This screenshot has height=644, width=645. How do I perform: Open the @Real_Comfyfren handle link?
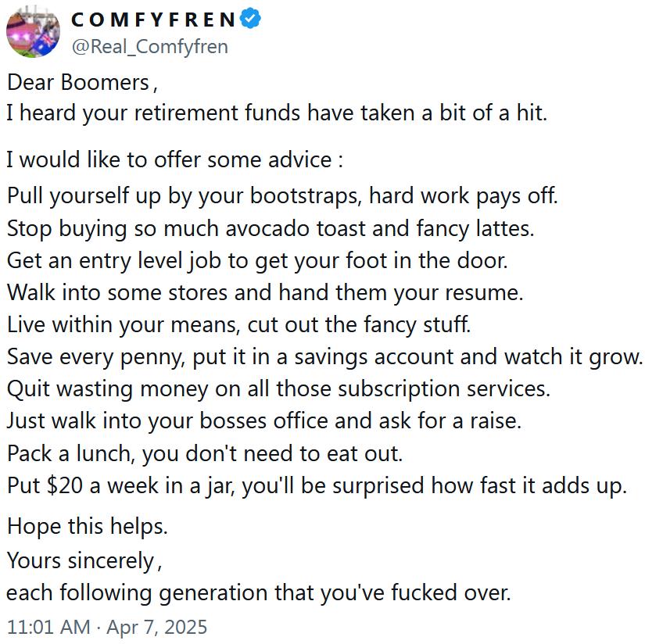point(150,46)
